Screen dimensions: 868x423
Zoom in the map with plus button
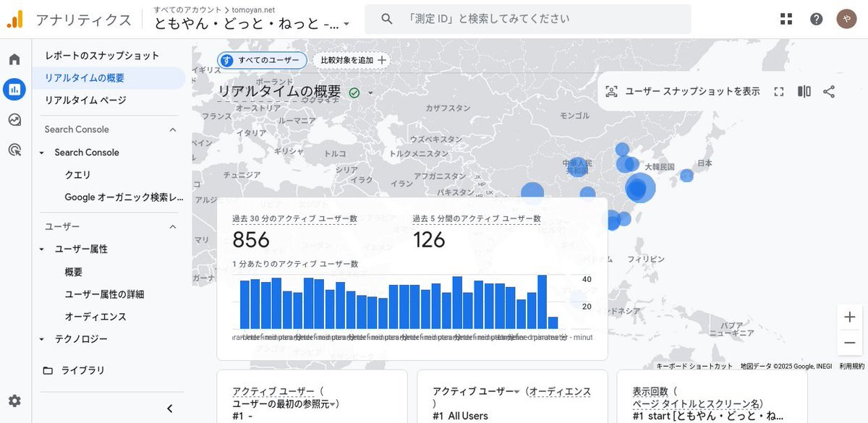[850, 317]
